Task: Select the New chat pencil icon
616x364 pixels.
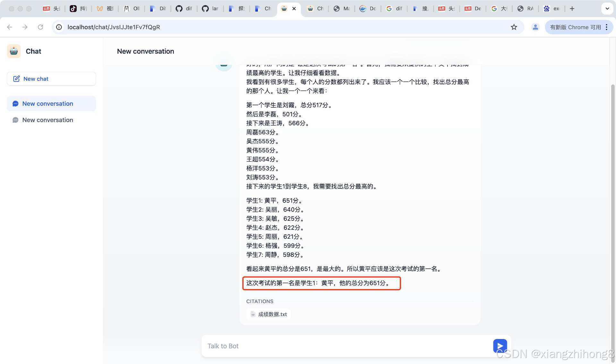Action: (16, 79)
